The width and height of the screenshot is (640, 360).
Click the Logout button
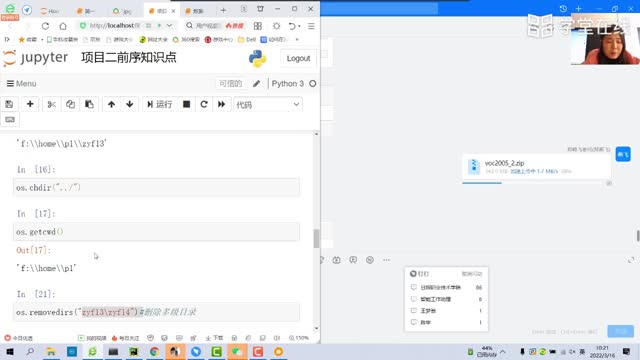298,58
